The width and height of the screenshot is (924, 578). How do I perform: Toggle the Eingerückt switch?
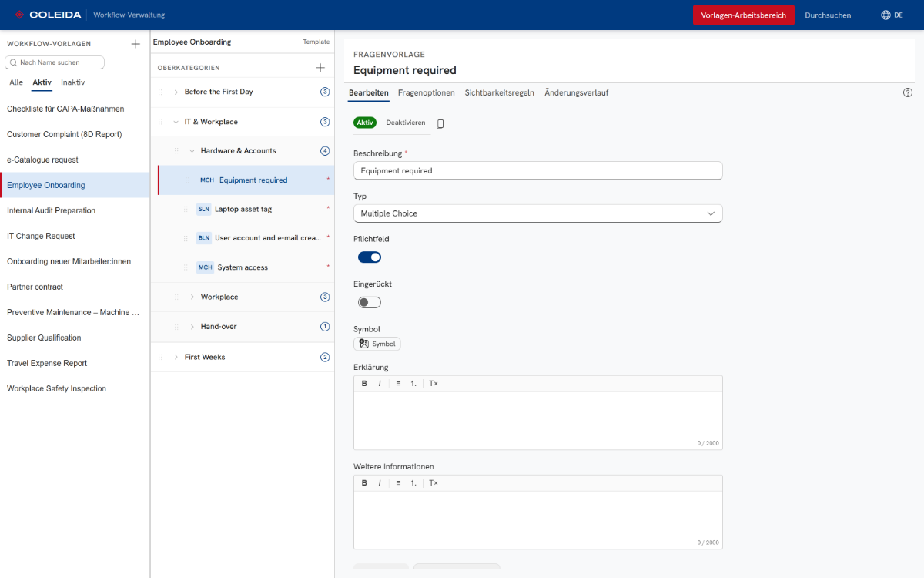(370, 302)
